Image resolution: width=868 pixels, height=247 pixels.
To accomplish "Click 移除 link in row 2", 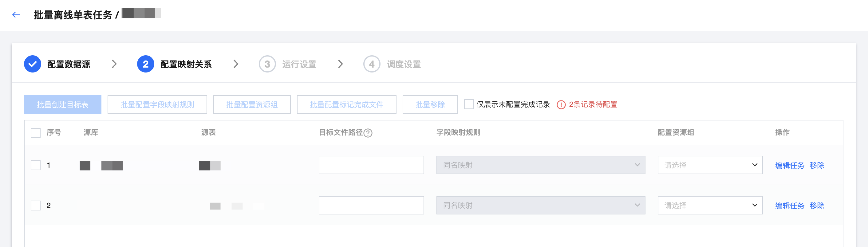I will click(817, 206).
